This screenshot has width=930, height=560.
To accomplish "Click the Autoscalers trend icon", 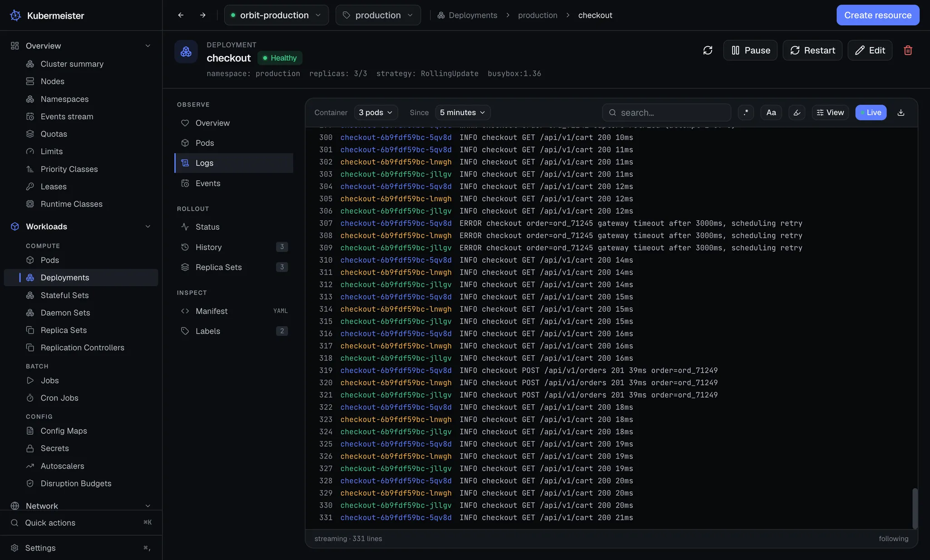I will click(30, 466).
